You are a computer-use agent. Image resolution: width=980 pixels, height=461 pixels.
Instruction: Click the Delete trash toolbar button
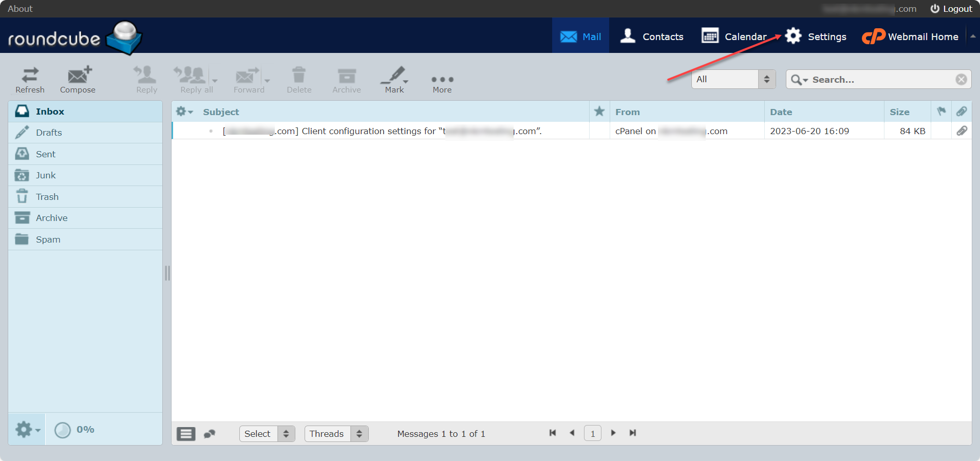coord(299,80)
